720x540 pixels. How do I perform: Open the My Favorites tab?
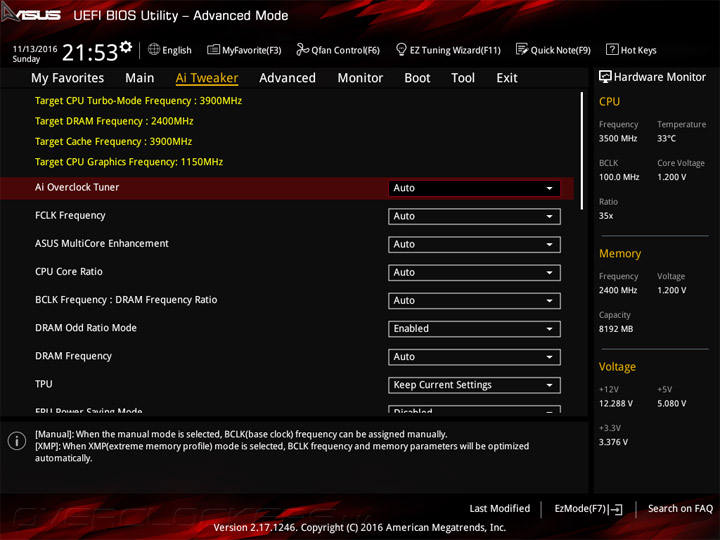pyautogui.click(x=68, y=78)
